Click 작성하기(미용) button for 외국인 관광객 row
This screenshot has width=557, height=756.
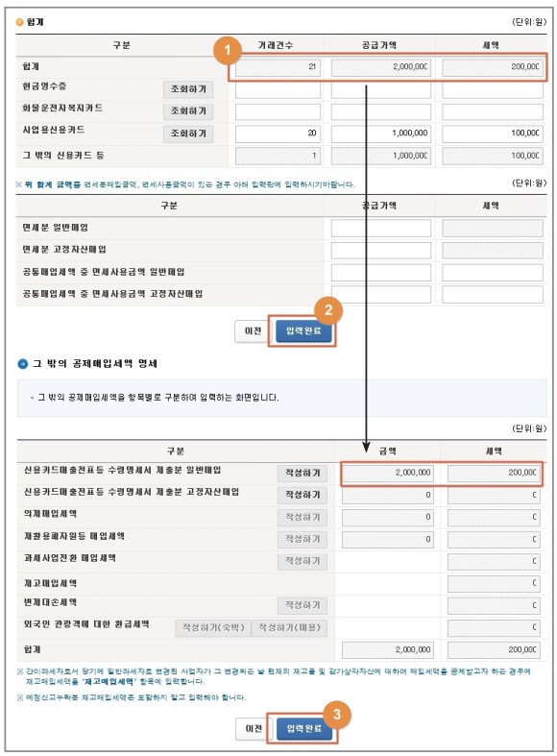[x=290, y=627]
